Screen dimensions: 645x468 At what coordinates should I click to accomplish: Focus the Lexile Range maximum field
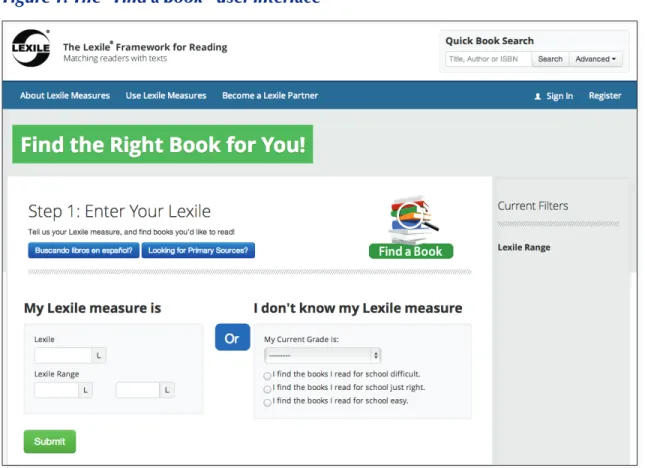coord(138,390)
